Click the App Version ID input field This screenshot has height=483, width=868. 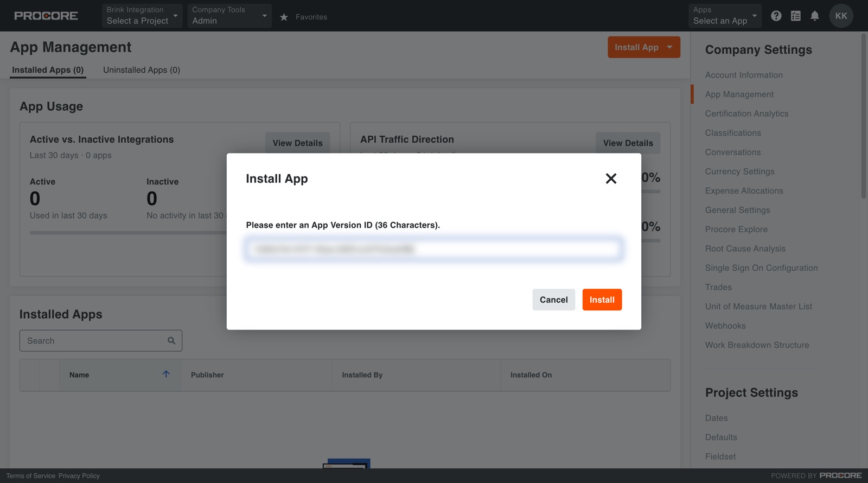click(x=434, y=249)
